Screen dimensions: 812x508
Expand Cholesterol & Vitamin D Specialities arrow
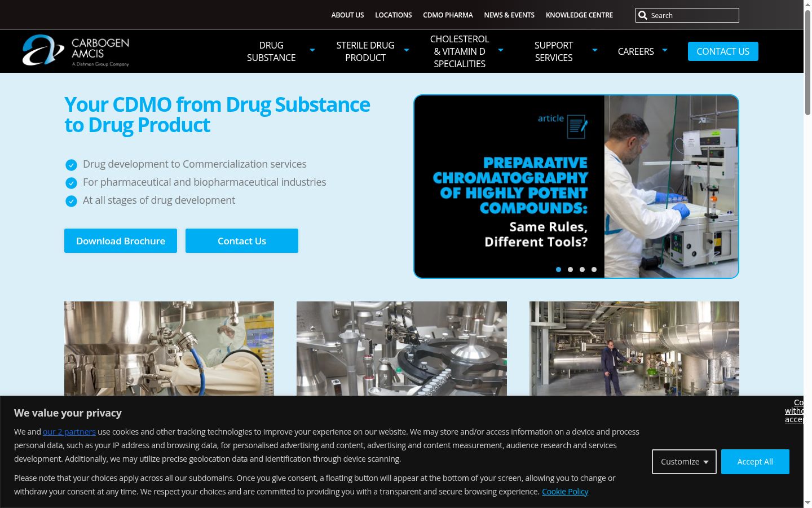tap(501, 50)
